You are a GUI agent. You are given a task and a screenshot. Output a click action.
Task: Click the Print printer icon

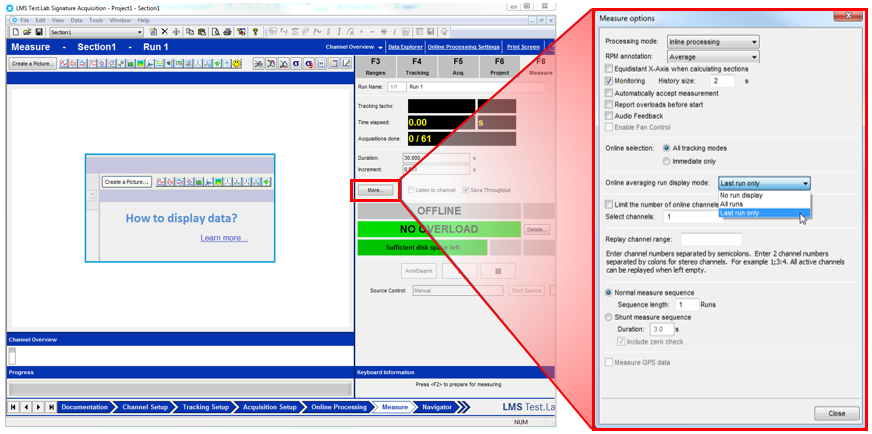click(227, 32)
